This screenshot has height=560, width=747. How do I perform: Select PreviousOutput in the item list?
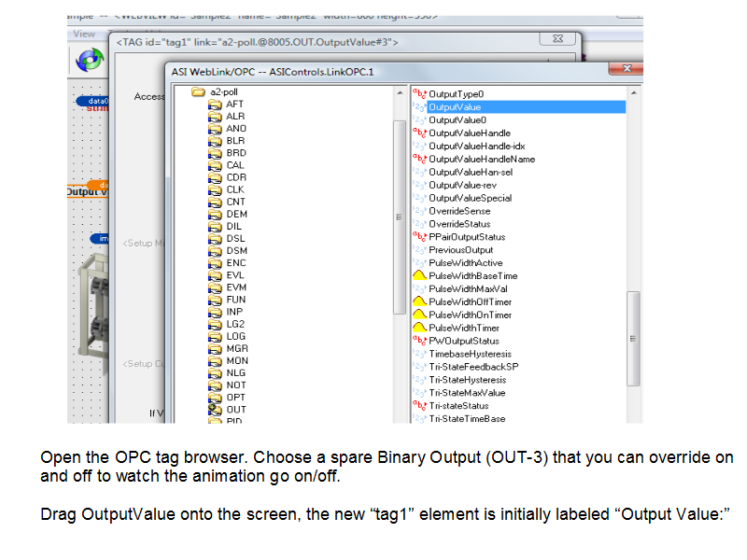point(460,250)
